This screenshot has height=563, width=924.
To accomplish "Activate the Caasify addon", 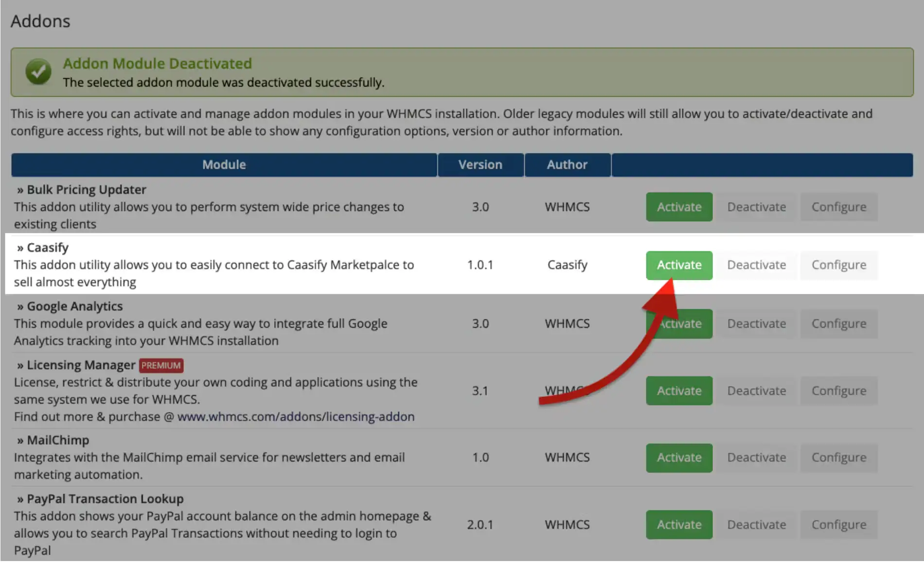I will (x=679, y=265).
